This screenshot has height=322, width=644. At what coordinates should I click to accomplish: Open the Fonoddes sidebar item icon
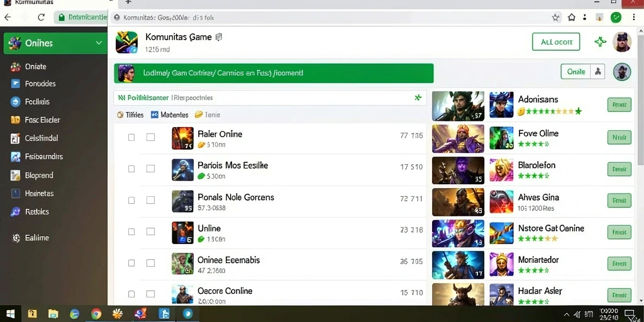point(16,84)
